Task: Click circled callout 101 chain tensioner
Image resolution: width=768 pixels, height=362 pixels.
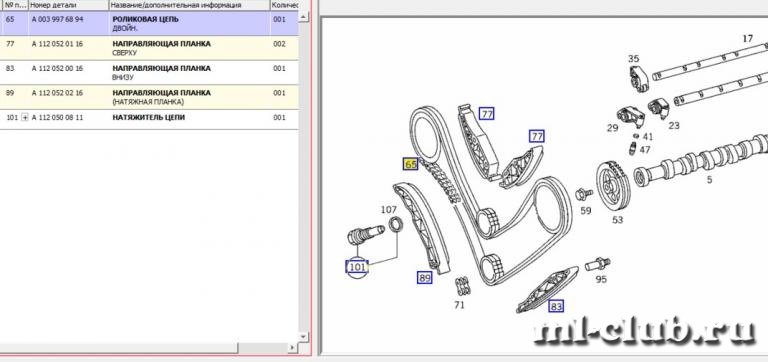Action: click(357, 267)
